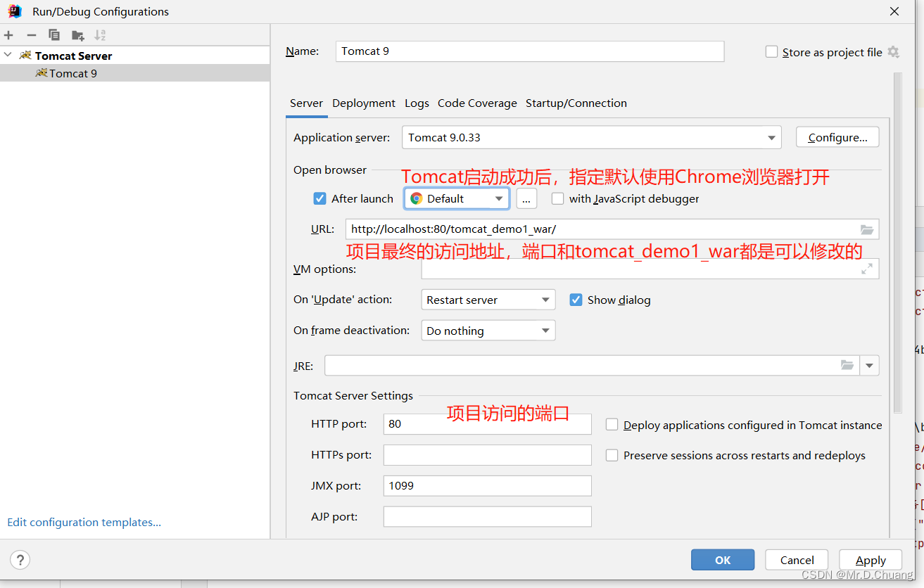Open the On 'Update' action dropdown

tap(488, 300)
